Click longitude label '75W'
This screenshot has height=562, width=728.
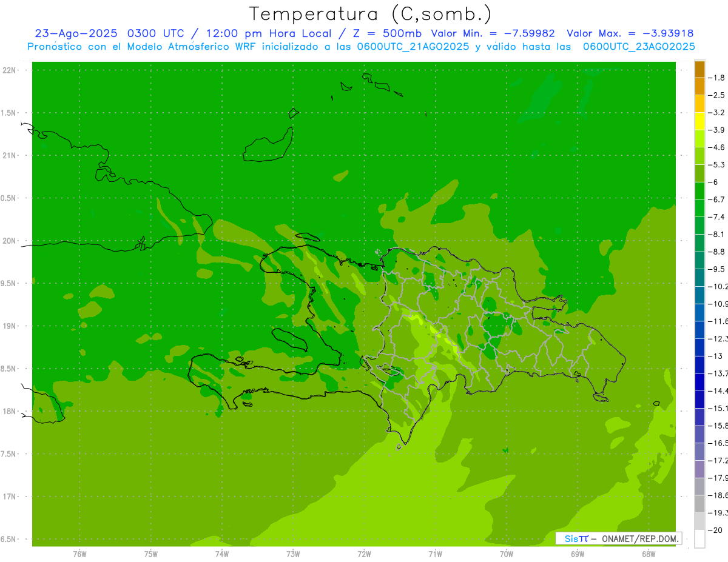(151, 554)
